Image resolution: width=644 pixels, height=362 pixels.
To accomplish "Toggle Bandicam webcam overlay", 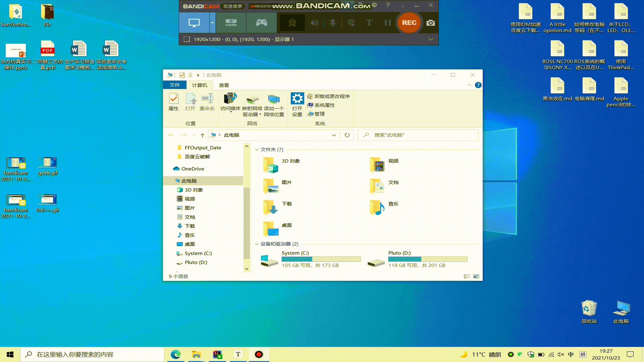I will [x=292, y=23].
